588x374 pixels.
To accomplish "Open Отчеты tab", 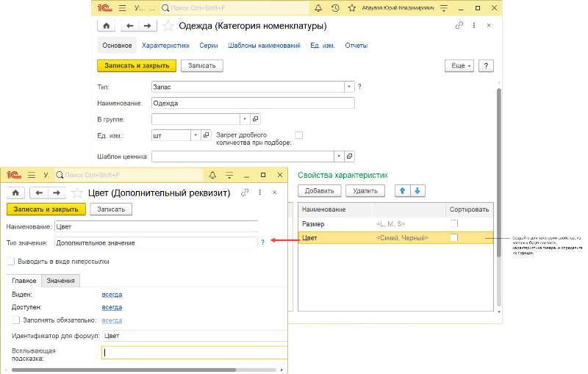I will [x=356, y=46].
